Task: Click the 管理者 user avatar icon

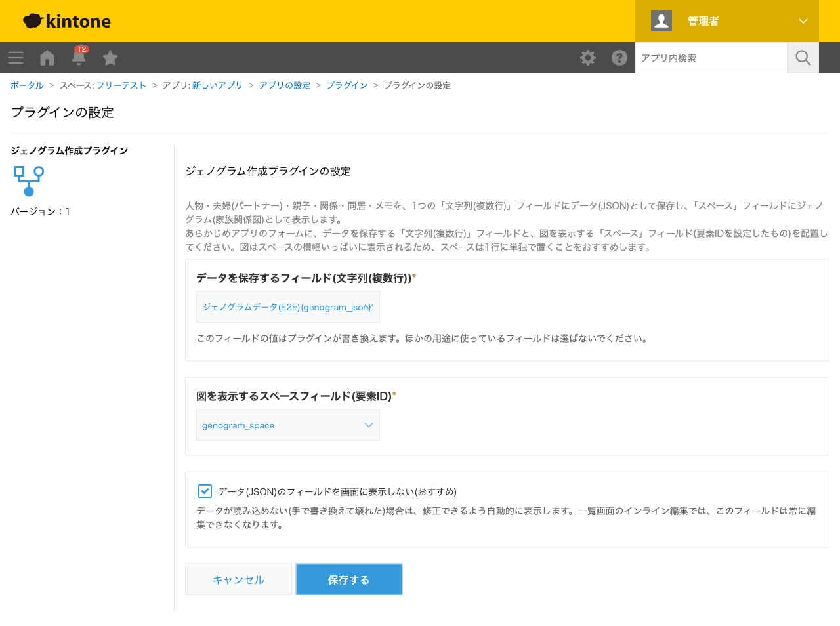Action: (661, 21)
